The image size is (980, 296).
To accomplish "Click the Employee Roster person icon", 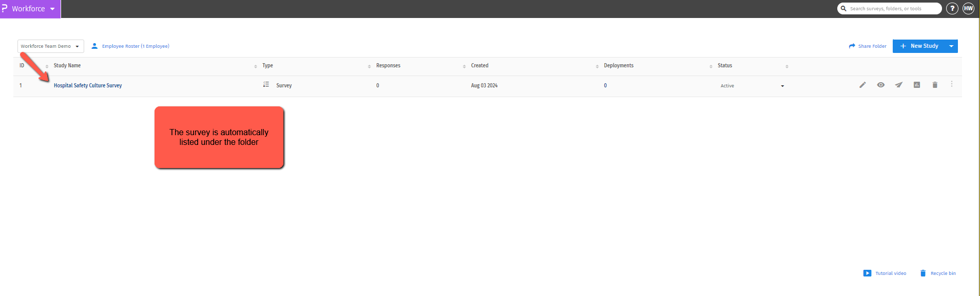I will tap(94, 46).
